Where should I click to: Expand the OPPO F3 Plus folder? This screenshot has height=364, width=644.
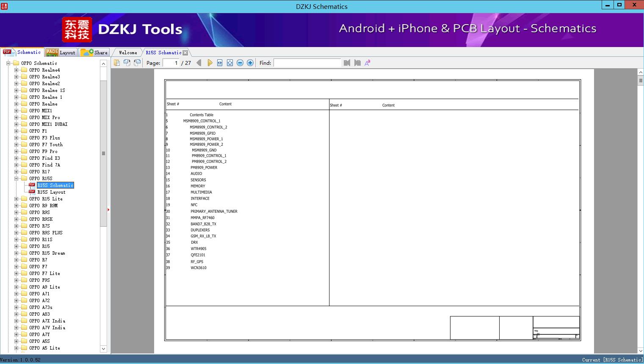point(16,138)
